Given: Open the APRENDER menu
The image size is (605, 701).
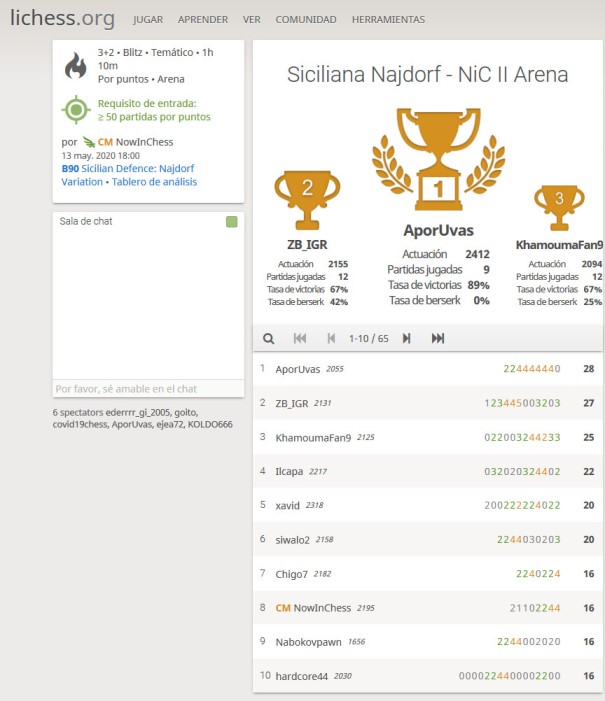Looking at the screenshot, I should tap(203, 19).
